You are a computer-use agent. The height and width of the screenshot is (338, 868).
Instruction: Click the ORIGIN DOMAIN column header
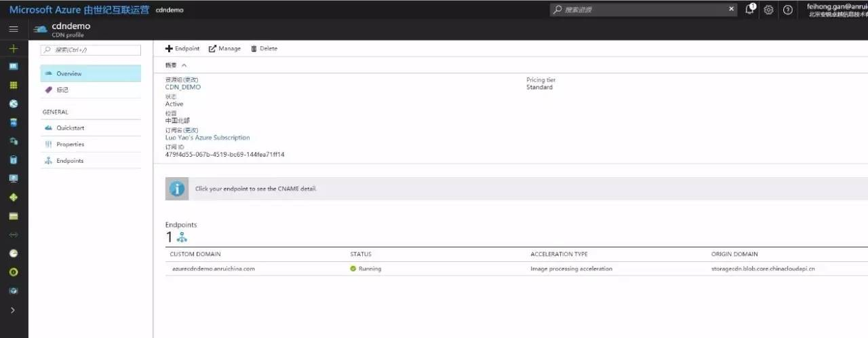click(x=734, y=254)
